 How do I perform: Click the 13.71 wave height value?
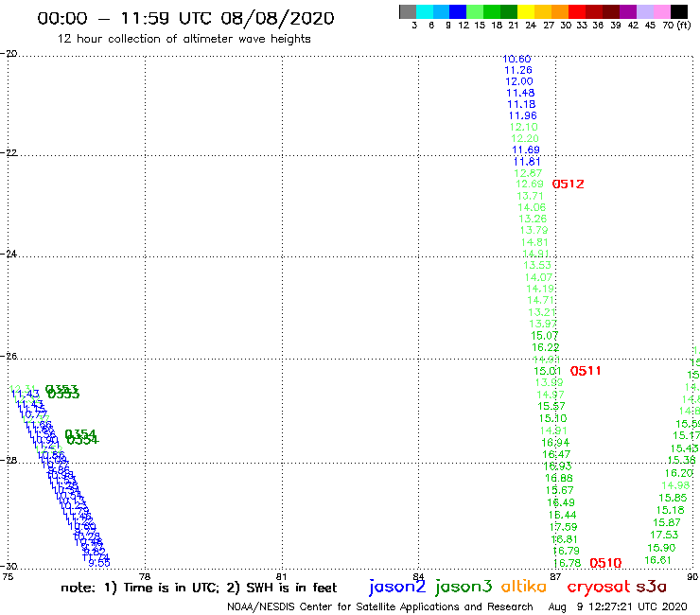[531, 196]
